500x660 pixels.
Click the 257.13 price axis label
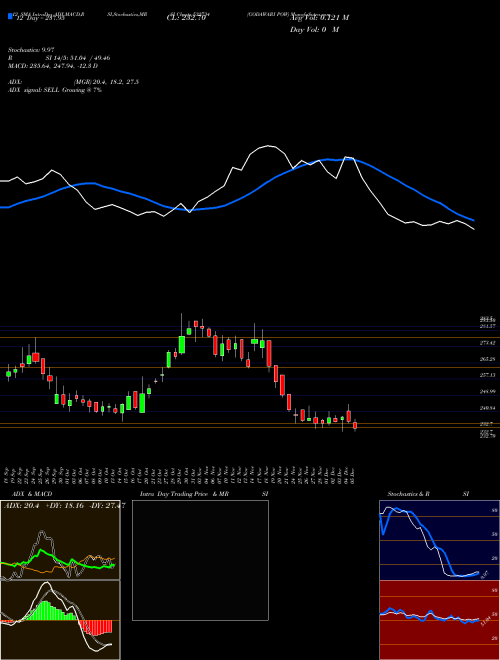(487, 375)
